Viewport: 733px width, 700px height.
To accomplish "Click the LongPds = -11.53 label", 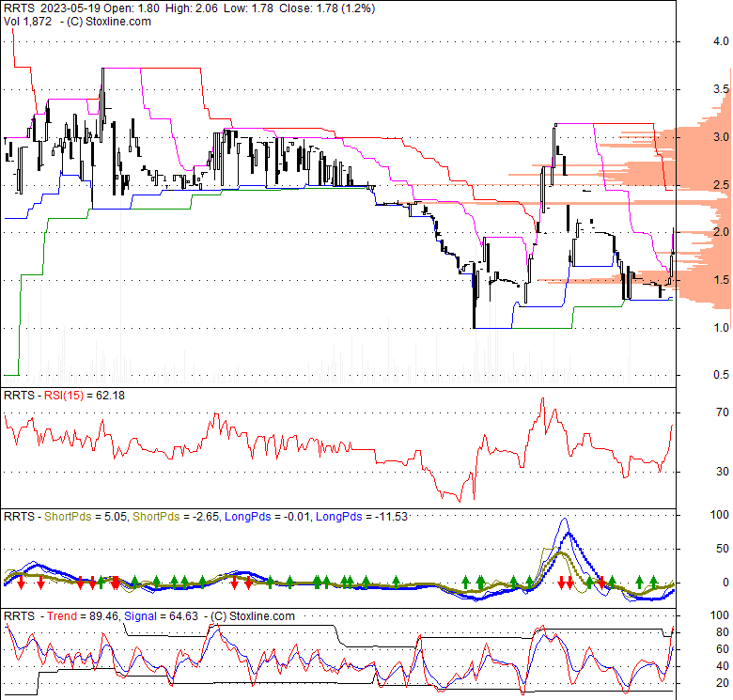I will (362, 517).
